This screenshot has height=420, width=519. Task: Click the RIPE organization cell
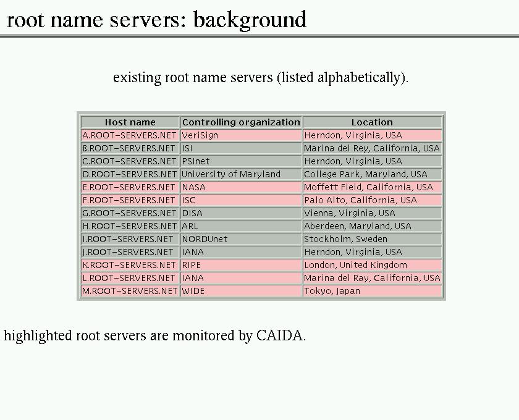click(x=241, y=265)
